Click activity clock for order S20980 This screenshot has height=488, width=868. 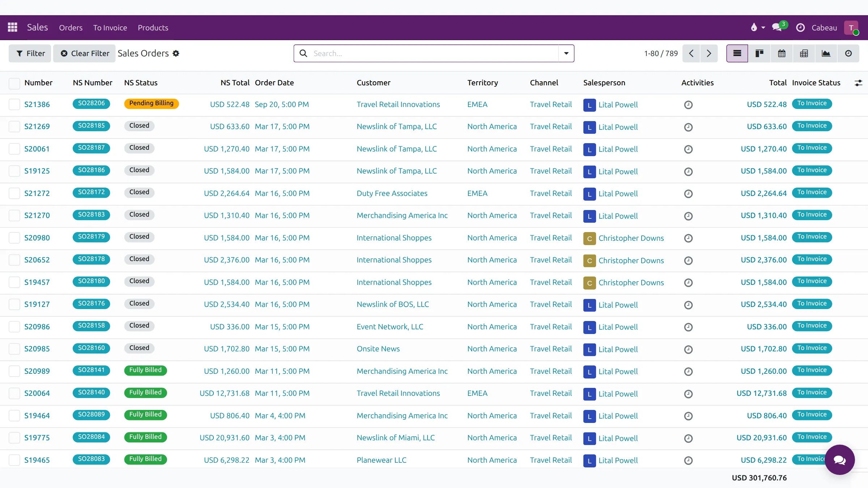[x=688, y=238]
